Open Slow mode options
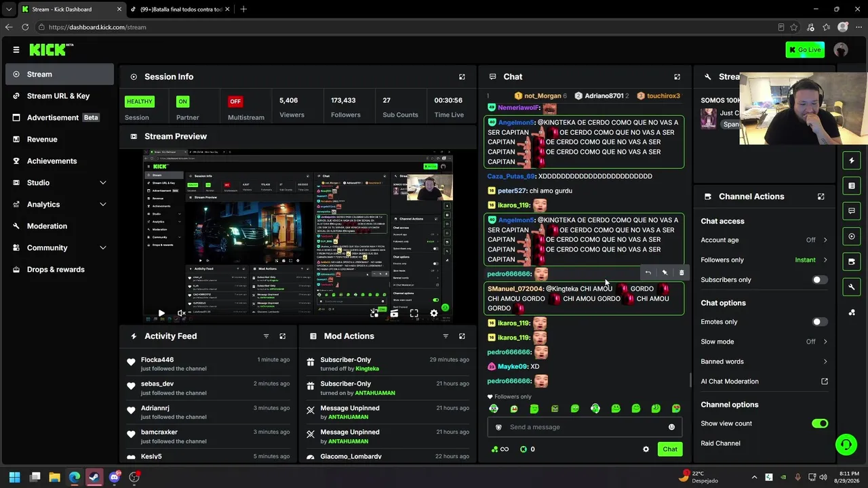The height and width of the screenshot is (488, 868). pyautogui.click(x=764, y=342)
